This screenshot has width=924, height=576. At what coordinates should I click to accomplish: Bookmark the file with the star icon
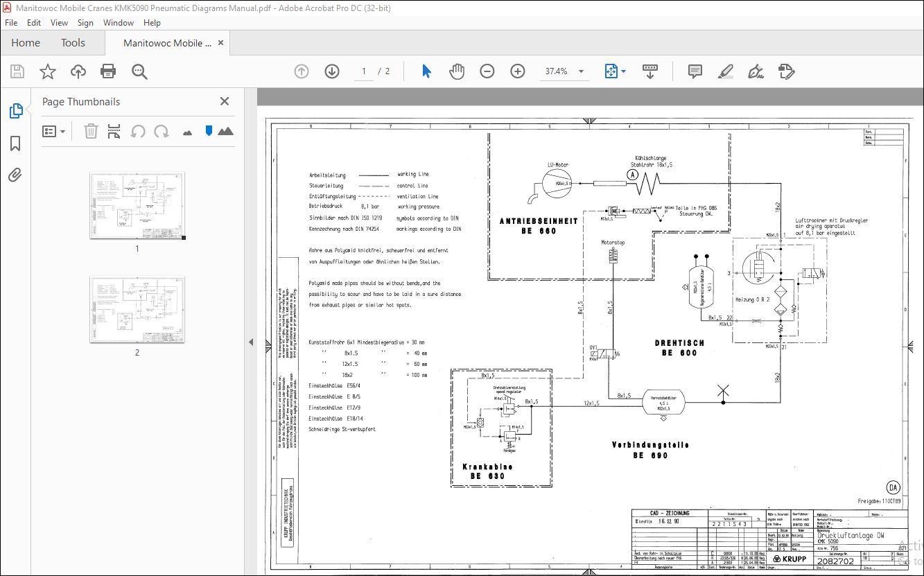pos(47,71)
